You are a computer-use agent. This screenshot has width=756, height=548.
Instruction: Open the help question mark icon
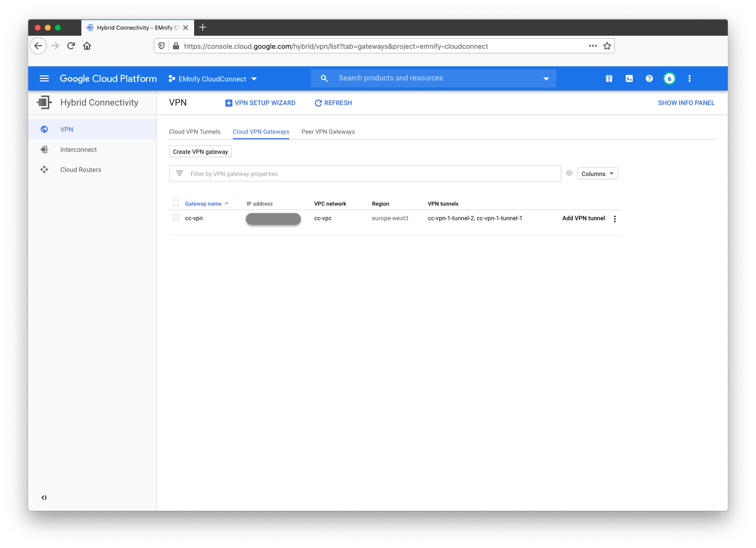pos(649,78)
